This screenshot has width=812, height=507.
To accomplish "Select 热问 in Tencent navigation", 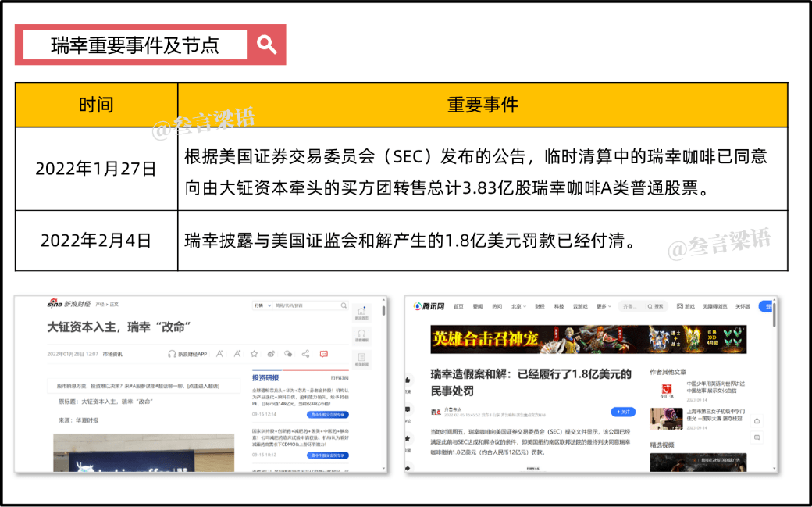I will (497, 306).
